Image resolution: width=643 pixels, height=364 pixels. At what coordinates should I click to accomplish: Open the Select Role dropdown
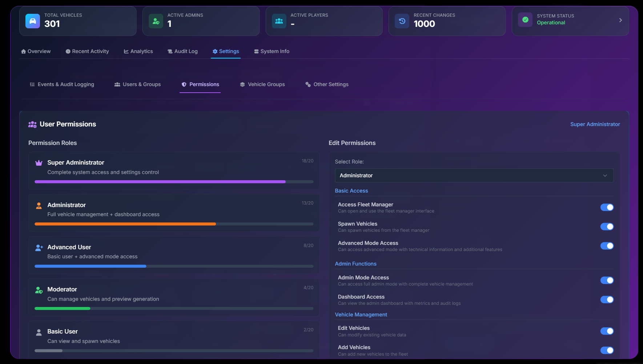pos(474,175)
